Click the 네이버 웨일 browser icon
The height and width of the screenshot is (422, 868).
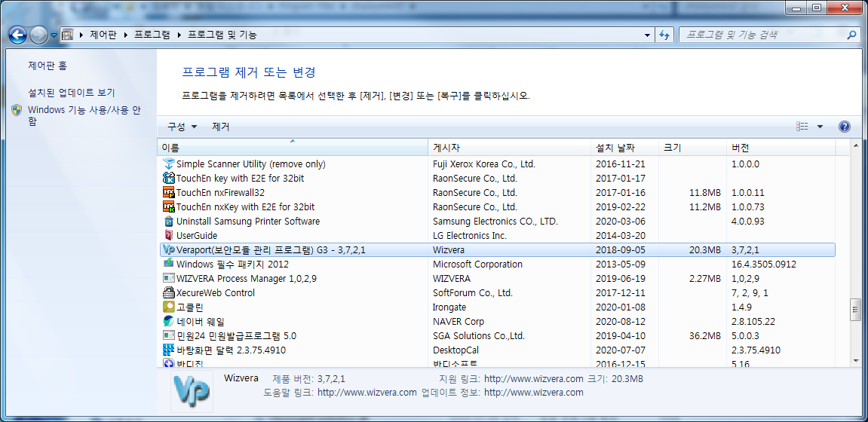[169, 321]
